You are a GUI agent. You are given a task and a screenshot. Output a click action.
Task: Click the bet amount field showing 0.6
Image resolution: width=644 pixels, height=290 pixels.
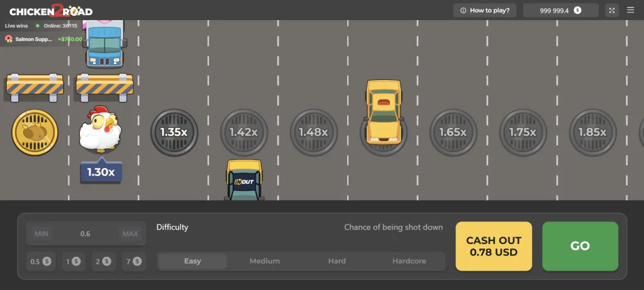86,234
